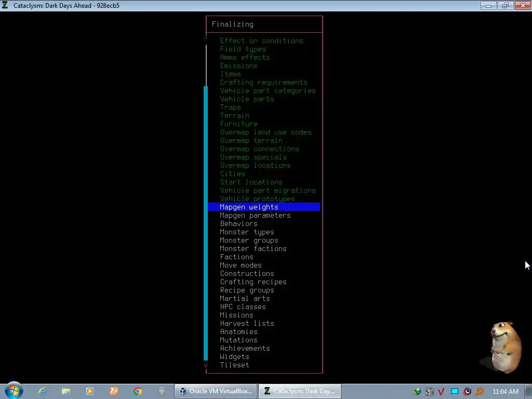The image size is (532, 399).
Task: Click the dimmed 'Effect on conditions' row
Action: pyautogui.click(x=262, y=41)
